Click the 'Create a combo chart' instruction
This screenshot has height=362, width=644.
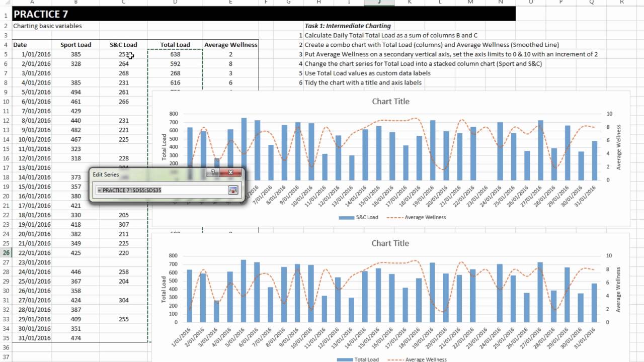pyautogui.click(x=432, y=45)
